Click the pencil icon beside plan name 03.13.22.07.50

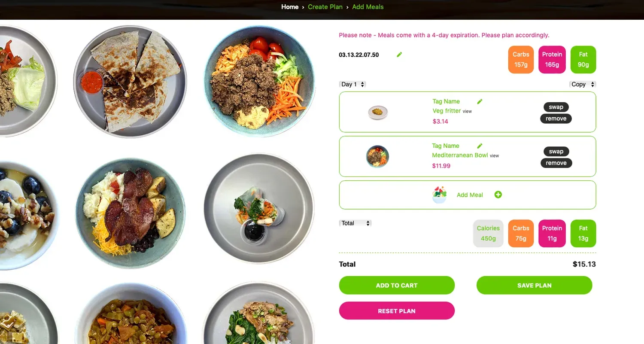[x=399, y=55]
